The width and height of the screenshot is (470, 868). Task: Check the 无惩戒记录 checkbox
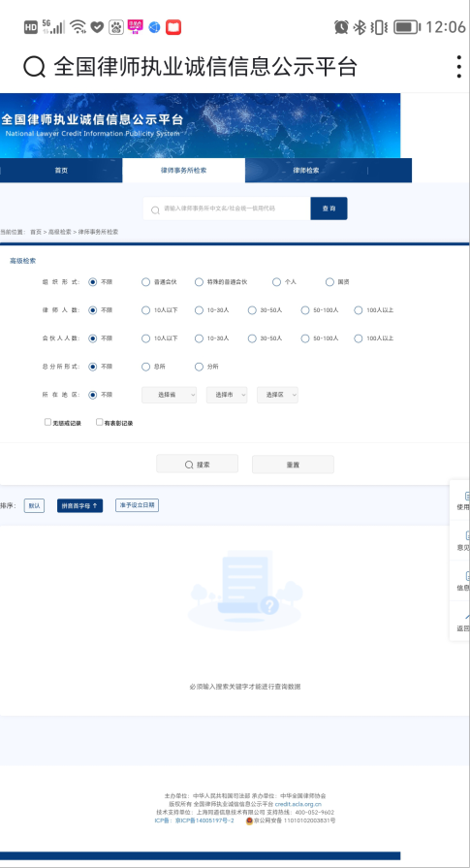pos(47,422)
